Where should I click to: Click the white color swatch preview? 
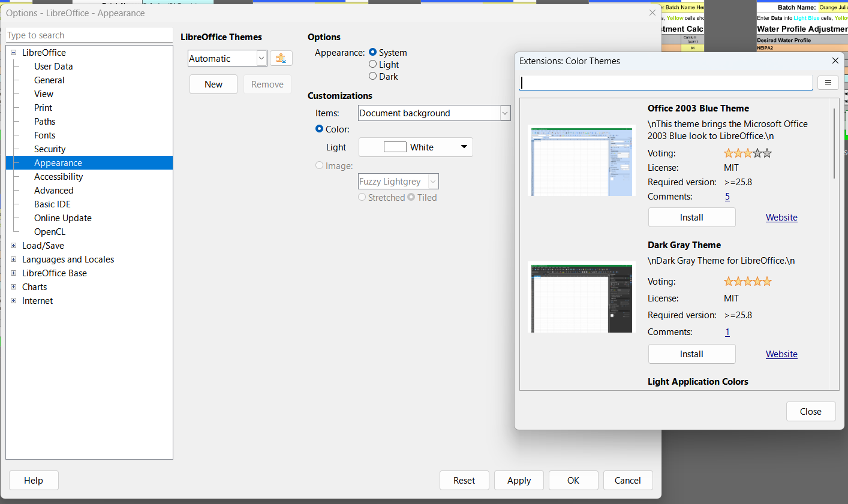point(395,147)
